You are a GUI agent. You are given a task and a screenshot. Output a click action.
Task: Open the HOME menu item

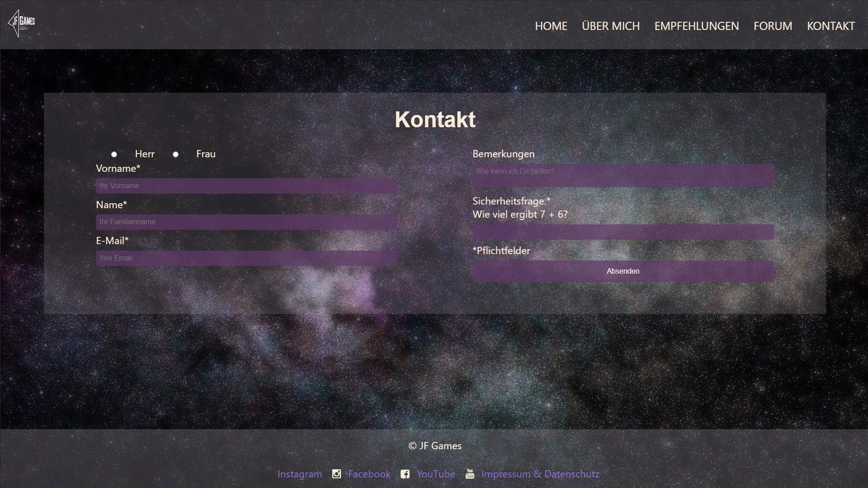(551, 26)
